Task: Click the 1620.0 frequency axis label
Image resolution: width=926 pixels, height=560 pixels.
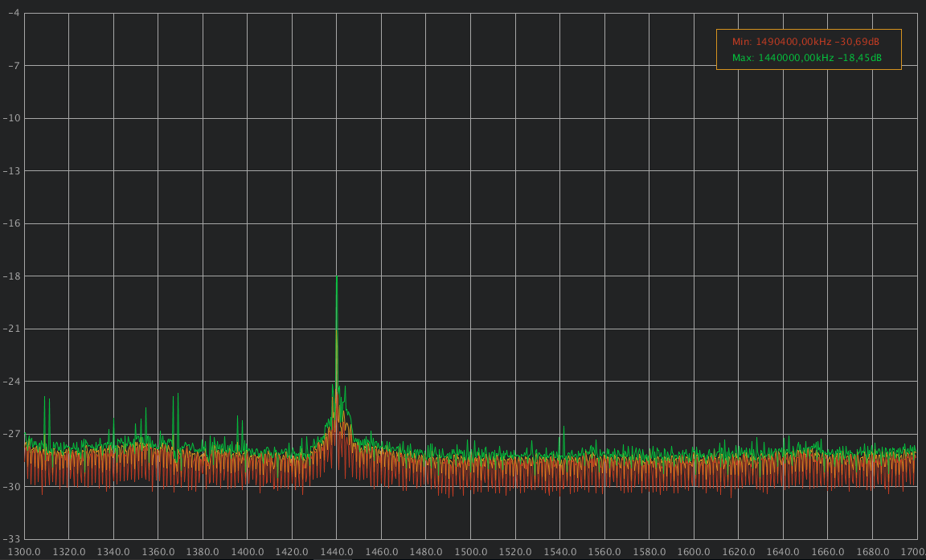Action: point(738,552)
